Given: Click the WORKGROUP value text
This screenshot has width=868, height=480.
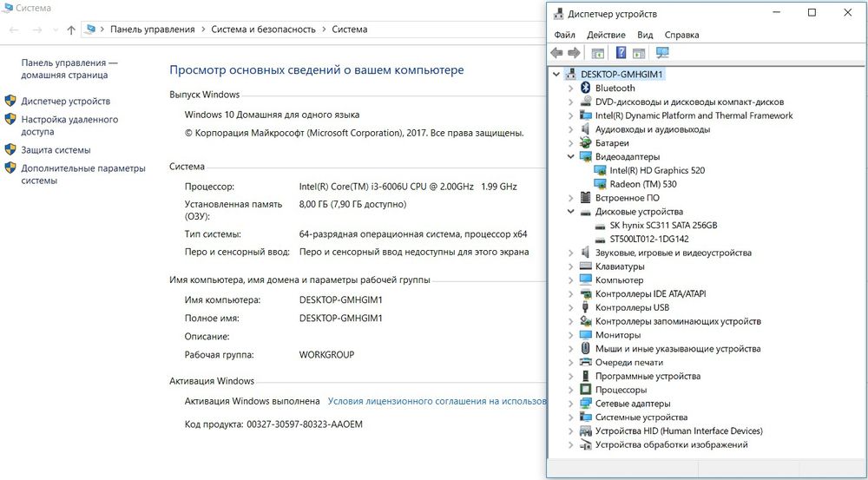Looking at the screenshot, I should pyautogui.click(x=326, y=354).
